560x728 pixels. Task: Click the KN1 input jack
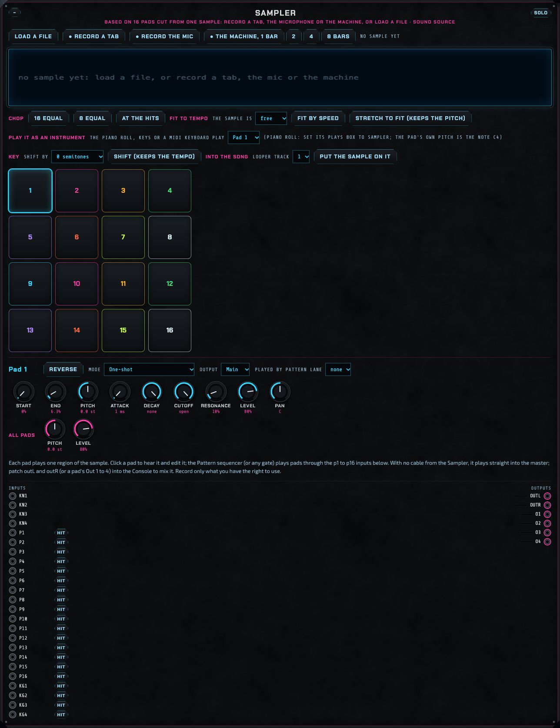pos(13,496)
